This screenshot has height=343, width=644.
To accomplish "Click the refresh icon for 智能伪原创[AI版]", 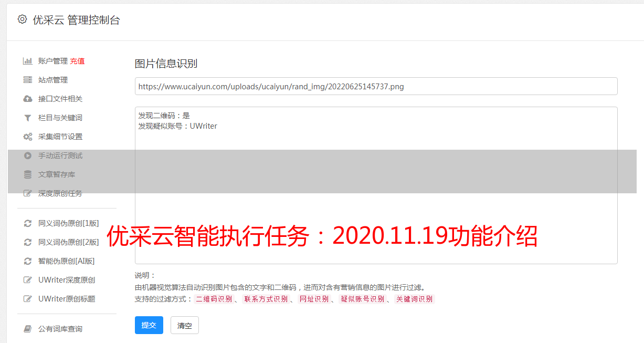I will point(28,261).
